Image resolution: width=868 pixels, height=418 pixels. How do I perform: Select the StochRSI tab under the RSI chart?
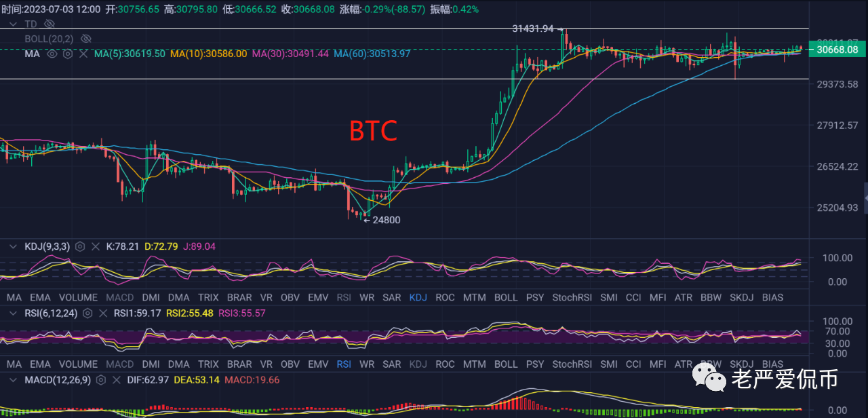[573, 364]
